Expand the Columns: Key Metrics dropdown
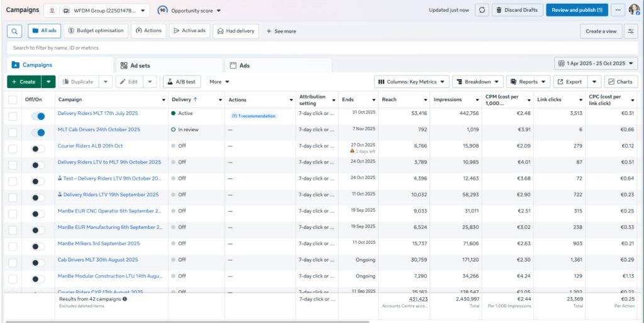The image size is (644, 323). pyautogui.click(x=412, y=82)
